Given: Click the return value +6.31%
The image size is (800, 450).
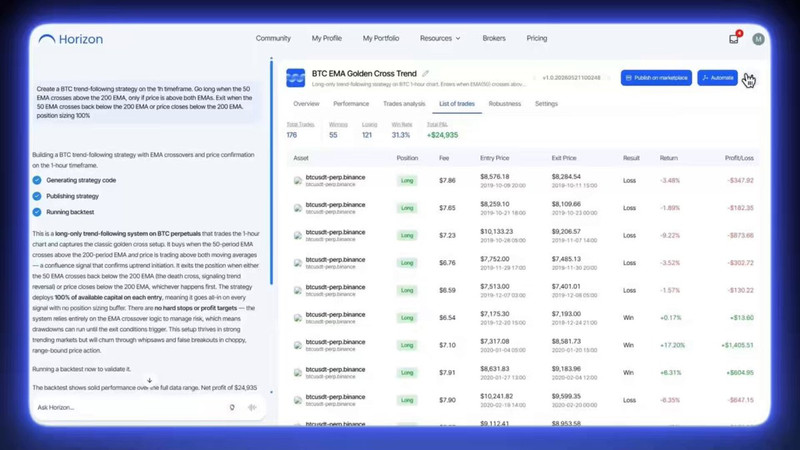Looking at the screenshot, I should click(670, 373).
